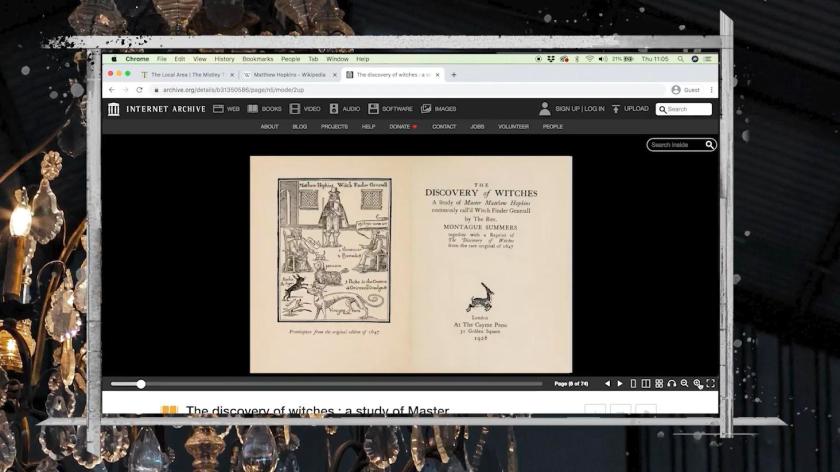Open the Software media section
This screenshot has width=840, height=472.
pyautogui.click(x=390, y=109)
